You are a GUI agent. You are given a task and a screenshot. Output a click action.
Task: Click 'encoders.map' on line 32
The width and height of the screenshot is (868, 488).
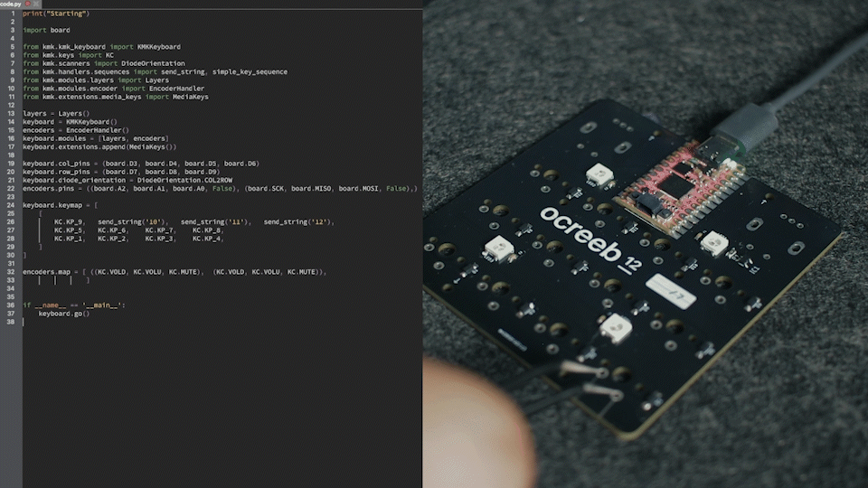tap(46, 272)
